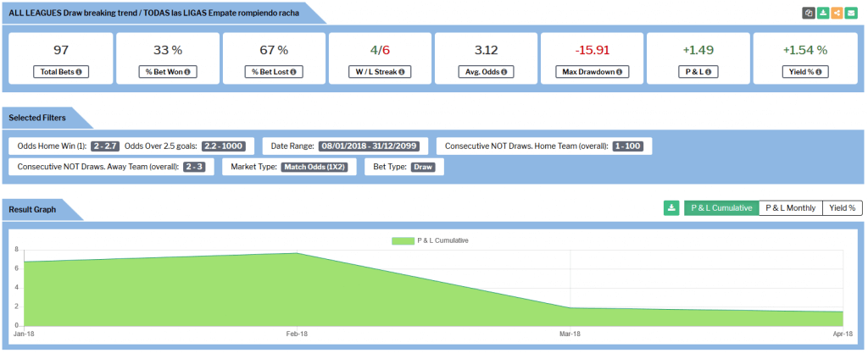868x353 pixels.
Task: Click the Match Odds (1X2) badge
Action: [x=315, y=167]
